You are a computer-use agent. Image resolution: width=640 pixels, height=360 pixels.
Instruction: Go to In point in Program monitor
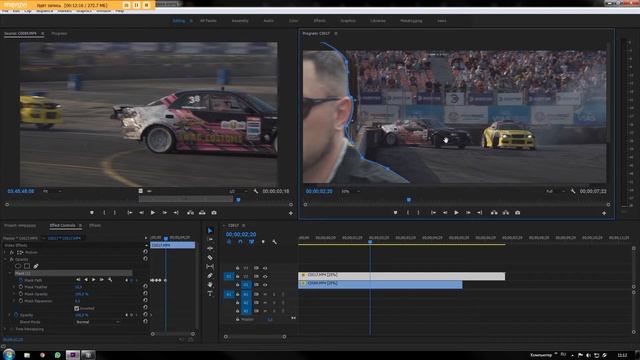click(x=433, y=213)
